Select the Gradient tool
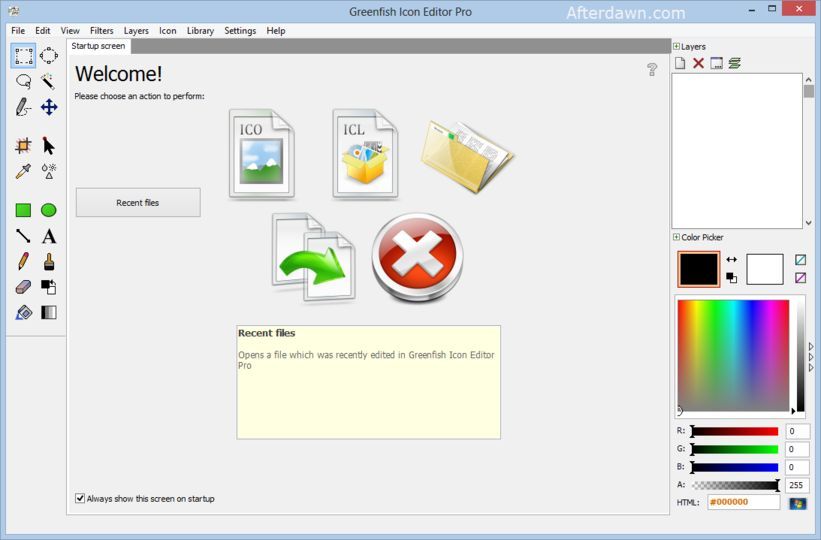 (x=49, y=313)
